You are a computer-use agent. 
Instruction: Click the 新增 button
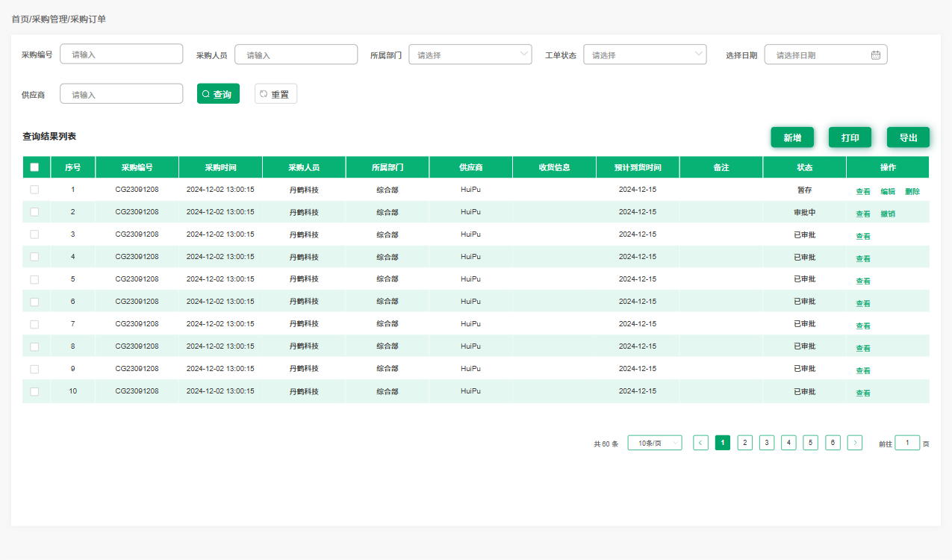pos(792,137)
